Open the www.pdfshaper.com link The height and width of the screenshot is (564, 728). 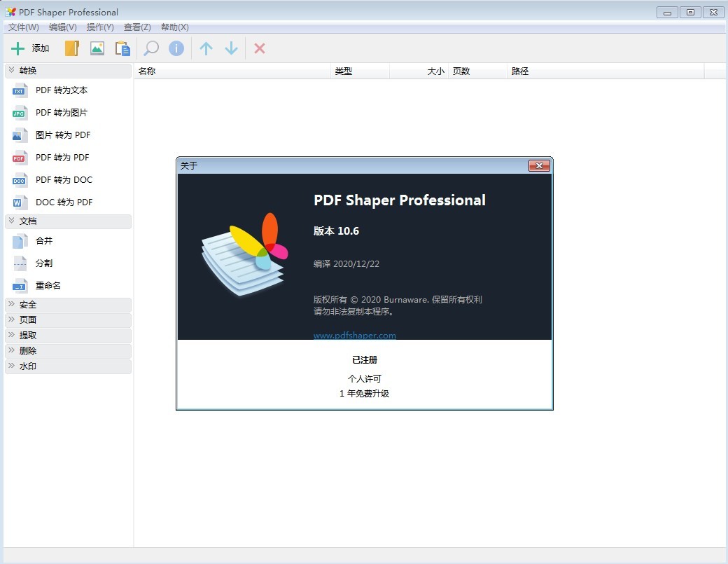(354, 336)
